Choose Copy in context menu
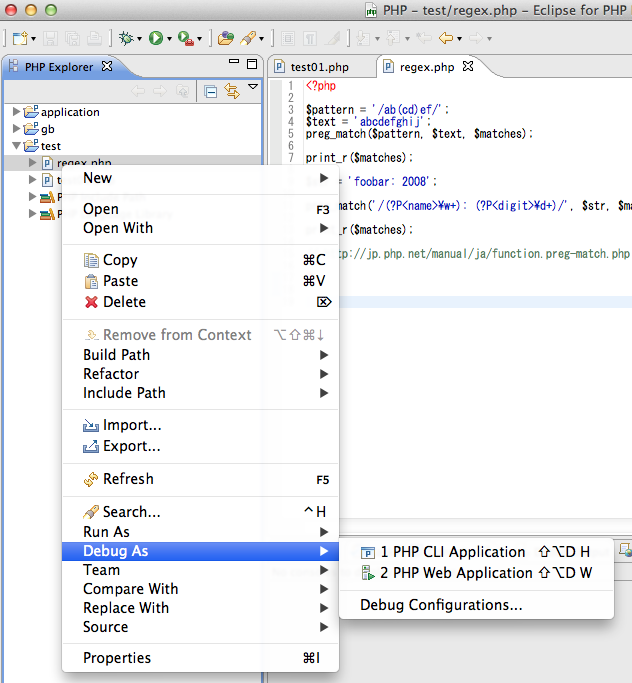This screenshot has width=632, height=683. pos(200,260)
